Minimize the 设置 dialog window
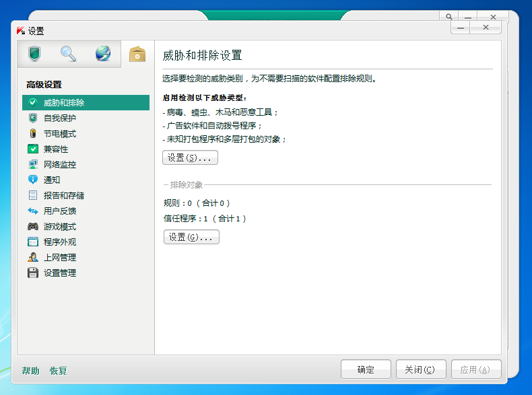 pyautogui.click(x=461, y=28)
